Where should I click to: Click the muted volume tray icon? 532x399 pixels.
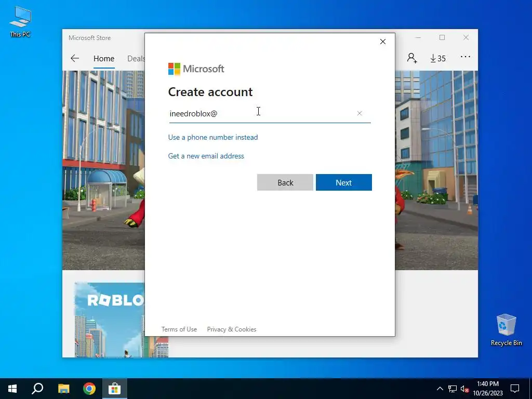464,389
